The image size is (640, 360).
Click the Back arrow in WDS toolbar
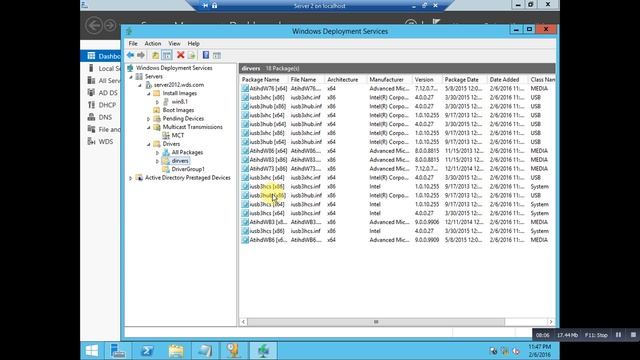(130, 55)
